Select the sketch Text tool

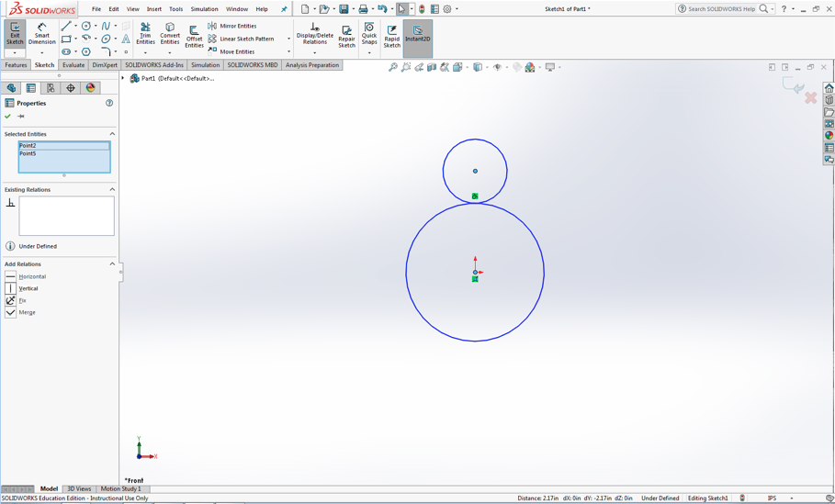point(126,39)
